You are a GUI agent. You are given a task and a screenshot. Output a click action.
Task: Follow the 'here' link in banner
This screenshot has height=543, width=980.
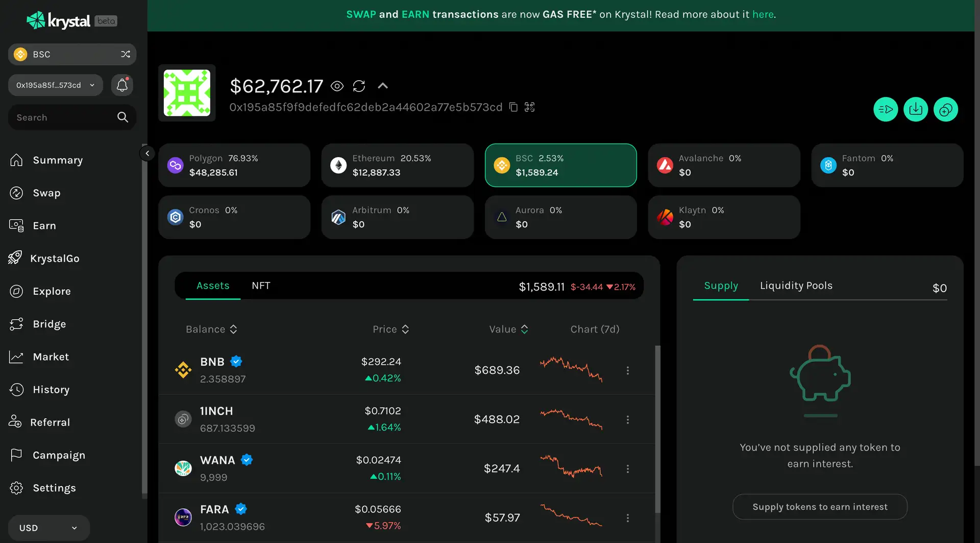[763, 14]
